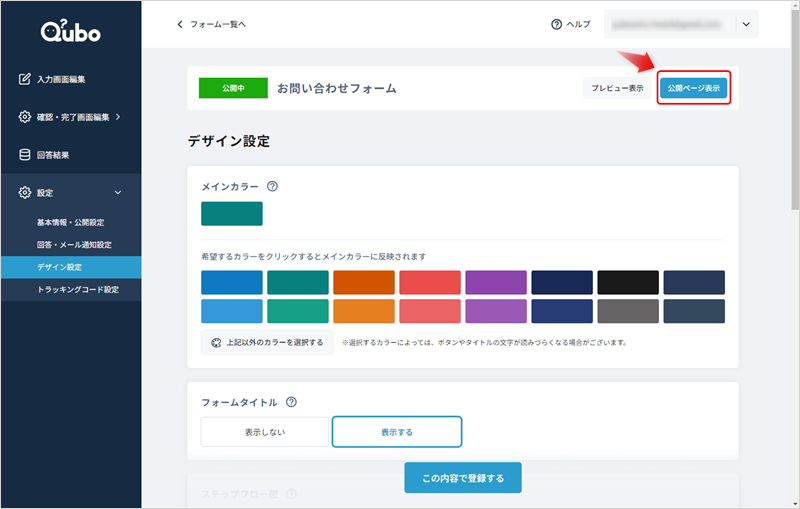The height and width of the screenshot is (509, 800).
Task: Click the info icon beside メインカラー
Action: (272, 186)
